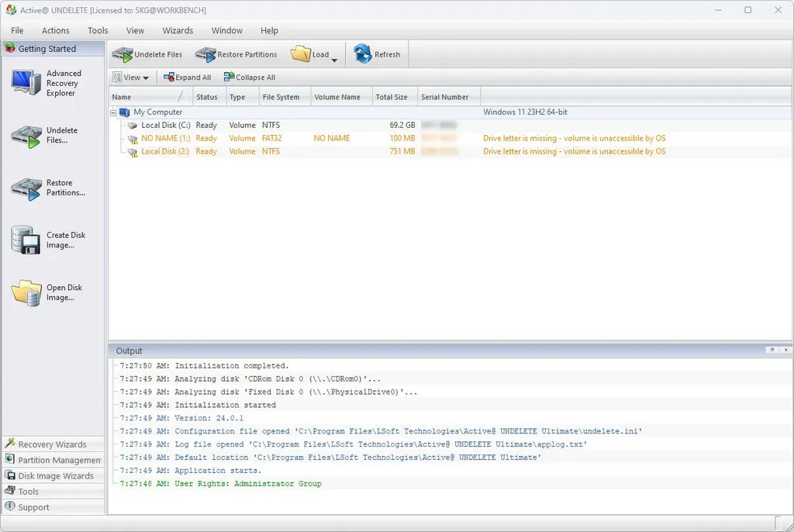Open the Partition Management sidebar section
The width and height of the screenshot is (794, 532).
(x=54, y=460)
